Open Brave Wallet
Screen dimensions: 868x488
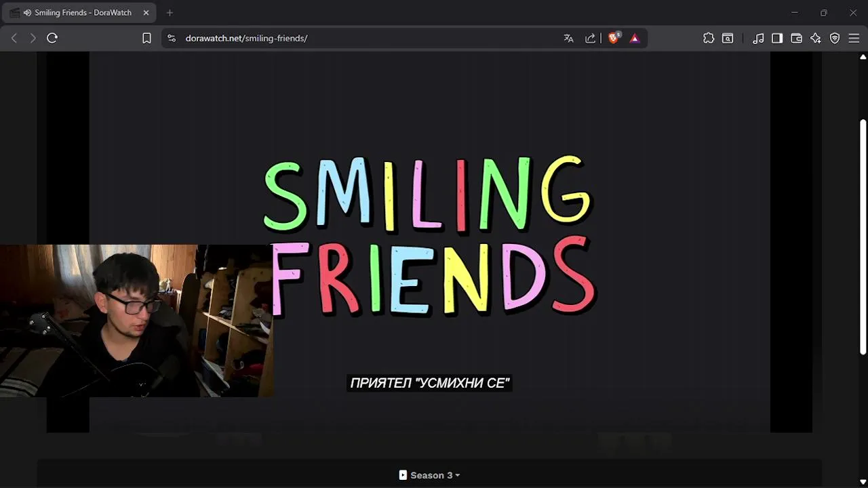point(797,39)
